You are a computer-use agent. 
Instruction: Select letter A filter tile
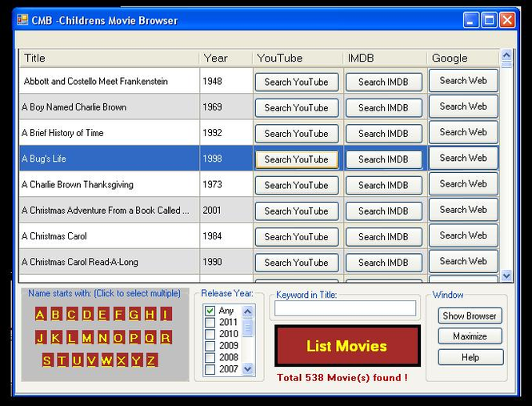40,314
